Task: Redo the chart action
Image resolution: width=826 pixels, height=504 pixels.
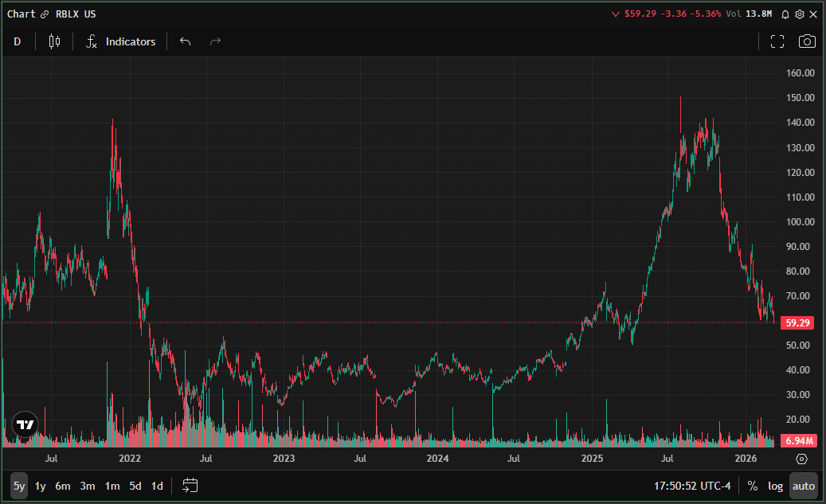Action: [215, 41]
